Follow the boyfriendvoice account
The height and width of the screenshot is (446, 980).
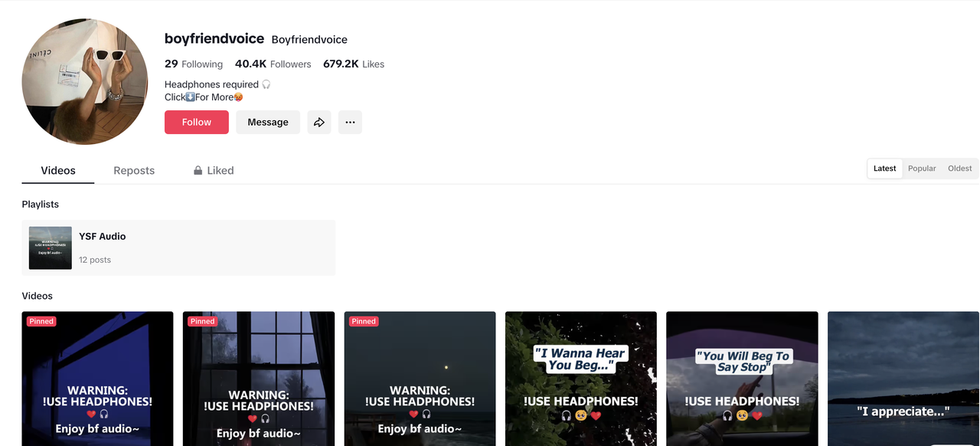coord(197,122)
